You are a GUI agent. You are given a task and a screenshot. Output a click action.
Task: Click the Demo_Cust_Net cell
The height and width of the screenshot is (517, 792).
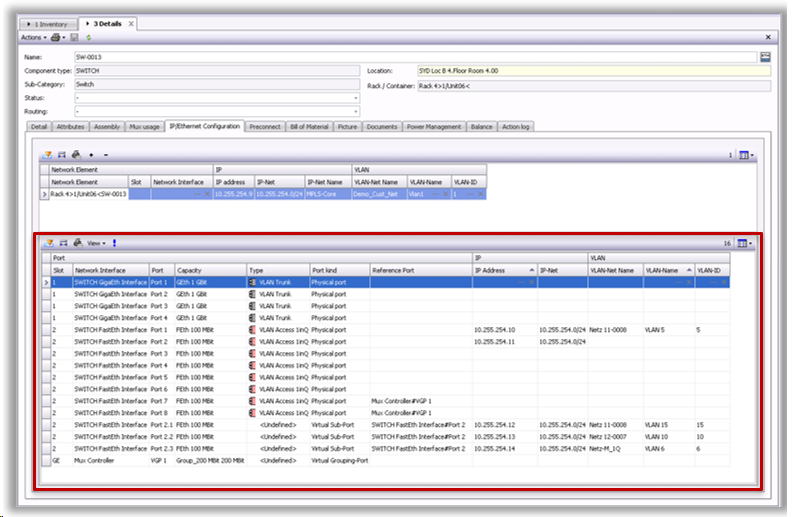pyautogui.click(x=380, y=194)
